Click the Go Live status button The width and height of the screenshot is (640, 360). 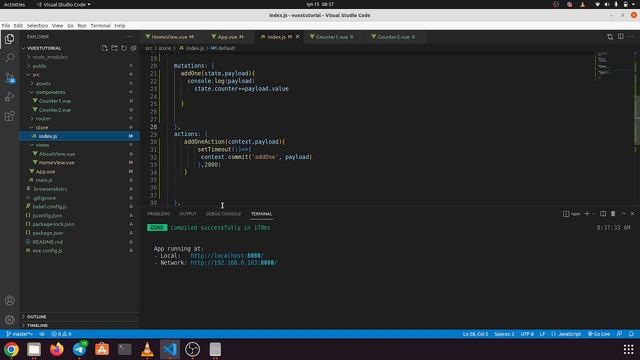(599, 334)
